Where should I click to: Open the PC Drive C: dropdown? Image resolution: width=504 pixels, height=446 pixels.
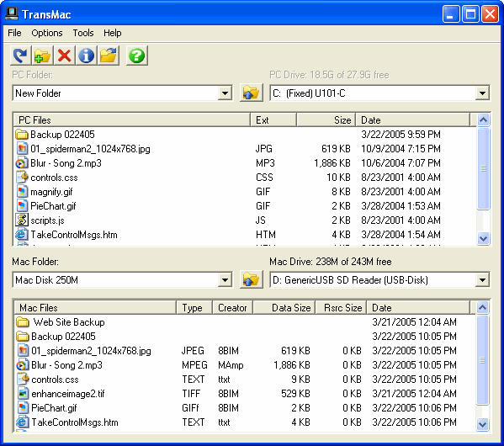tap(482, 93)
